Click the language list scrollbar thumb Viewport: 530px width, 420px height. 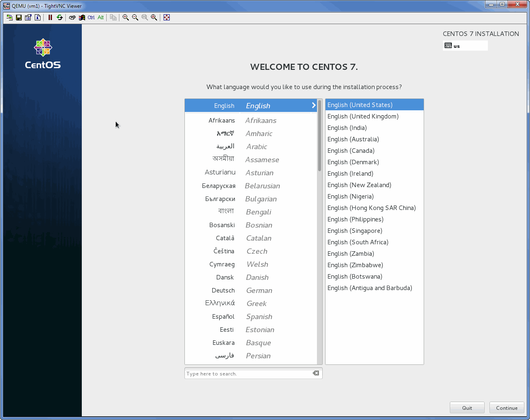319,135
